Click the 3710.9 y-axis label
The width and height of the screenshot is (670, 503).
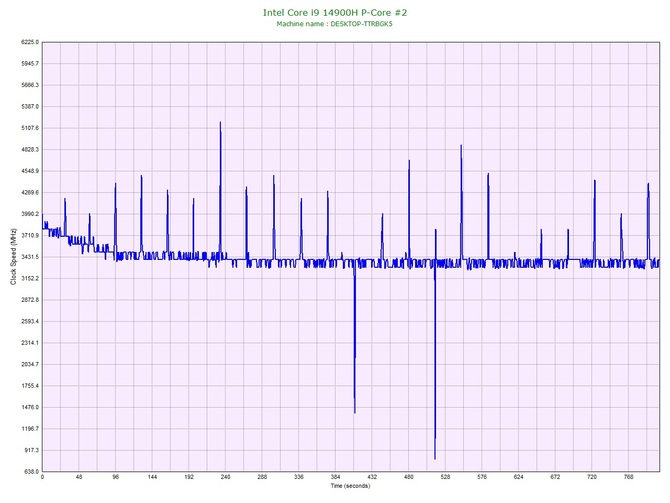[30, 235]
